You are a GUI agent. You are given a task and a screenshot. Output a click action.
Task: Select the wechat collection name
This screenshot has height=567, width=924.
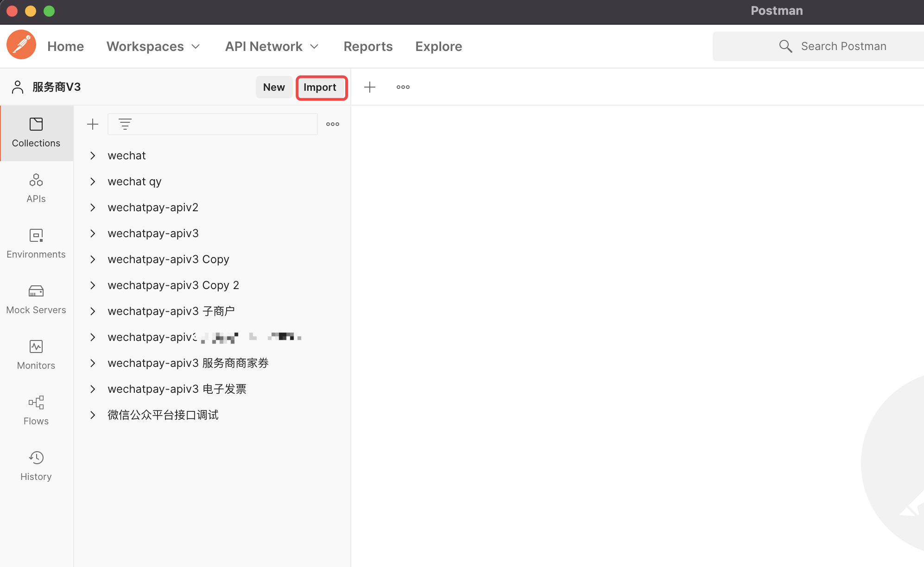pyautogui.click(x=127, y=156)
